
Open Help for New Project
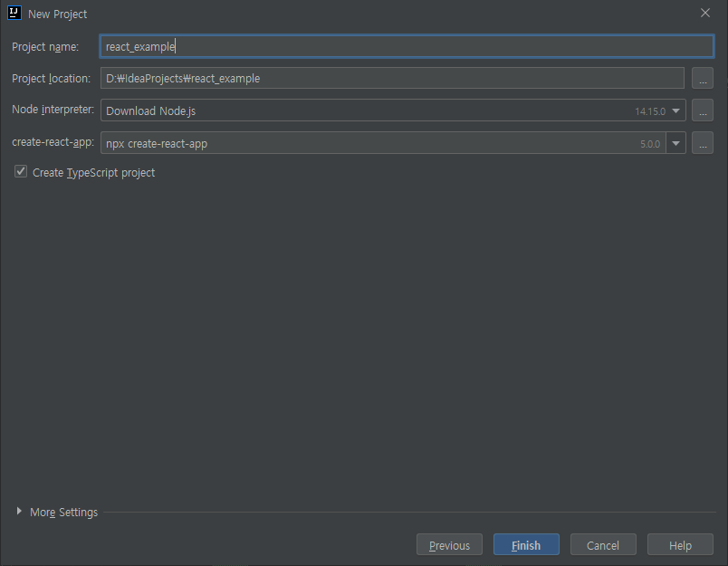tap(680, 544)
